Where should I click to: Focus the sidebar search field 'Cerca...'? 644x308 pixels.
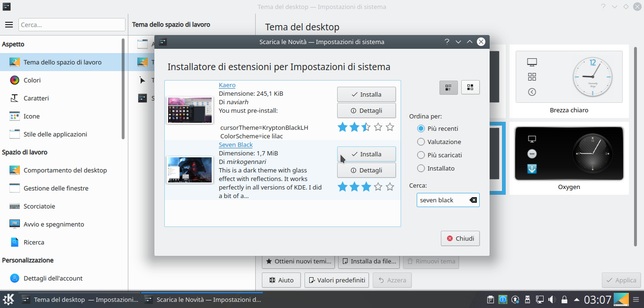72,25
